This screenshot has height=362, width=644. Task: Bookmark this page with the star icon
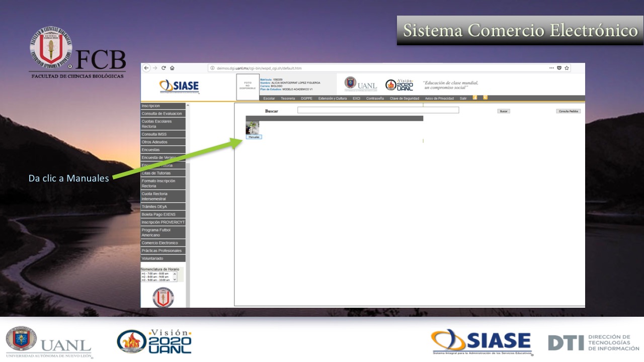pos(567,68)
